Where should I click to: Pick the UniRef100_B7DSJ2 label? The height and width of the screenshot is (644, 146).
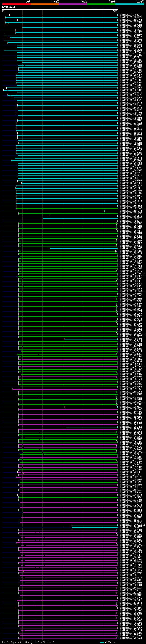(x=131, y=603)
